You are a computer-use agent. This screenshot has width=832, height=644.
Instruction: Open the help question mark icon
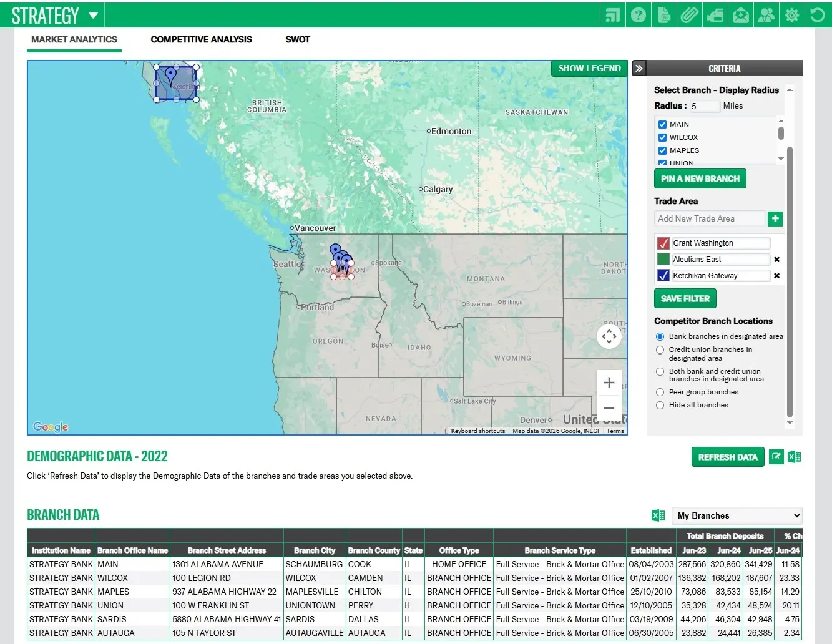tap(639, 15)
